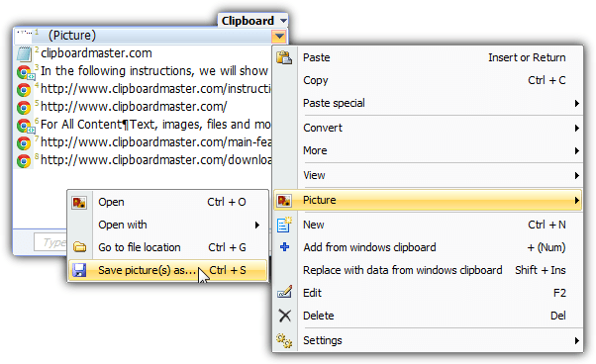Select the clipboardmaster.com entry
Viewport: 596px width, 364px height.
[x=143, y=53]
